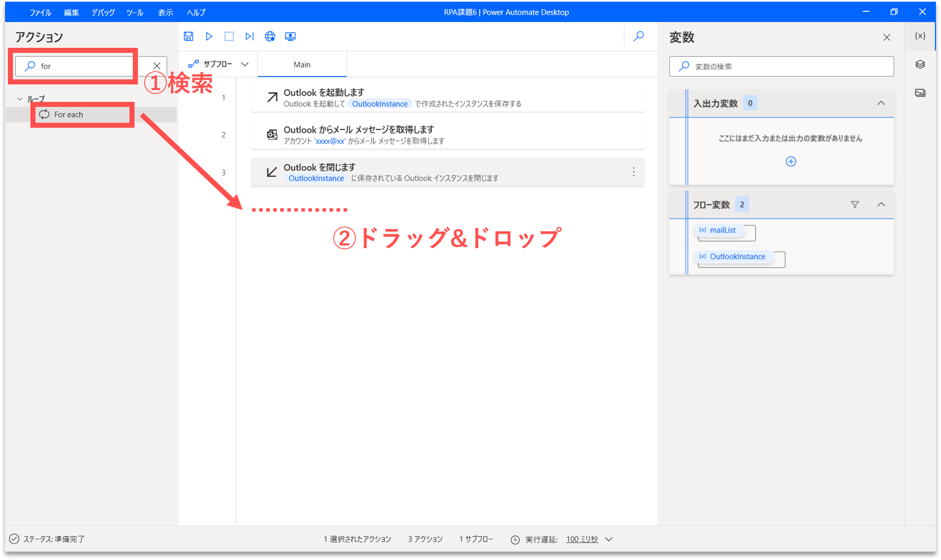
Task: Click the flow search magnifier icon
Action: click(639, 37)
